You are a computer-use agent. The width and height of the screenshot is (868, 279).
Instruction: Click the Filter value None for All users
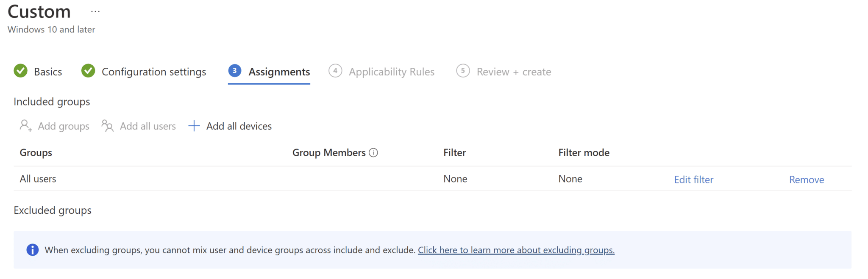coord(455,179)
